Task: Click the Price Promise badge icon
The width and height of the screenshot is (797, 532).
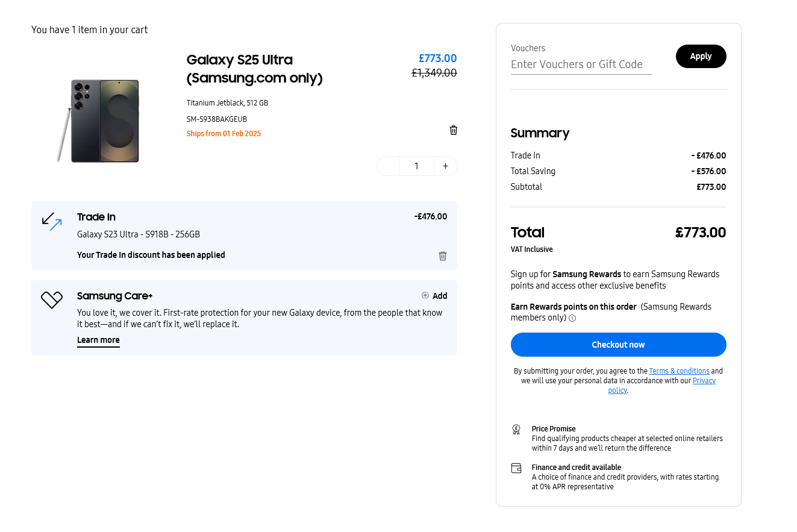Action: (x=516, y=430)
